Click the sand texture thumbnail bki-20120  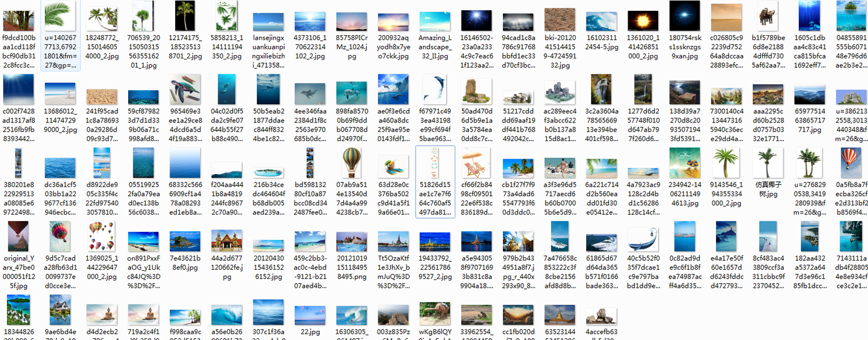[560, 20]
